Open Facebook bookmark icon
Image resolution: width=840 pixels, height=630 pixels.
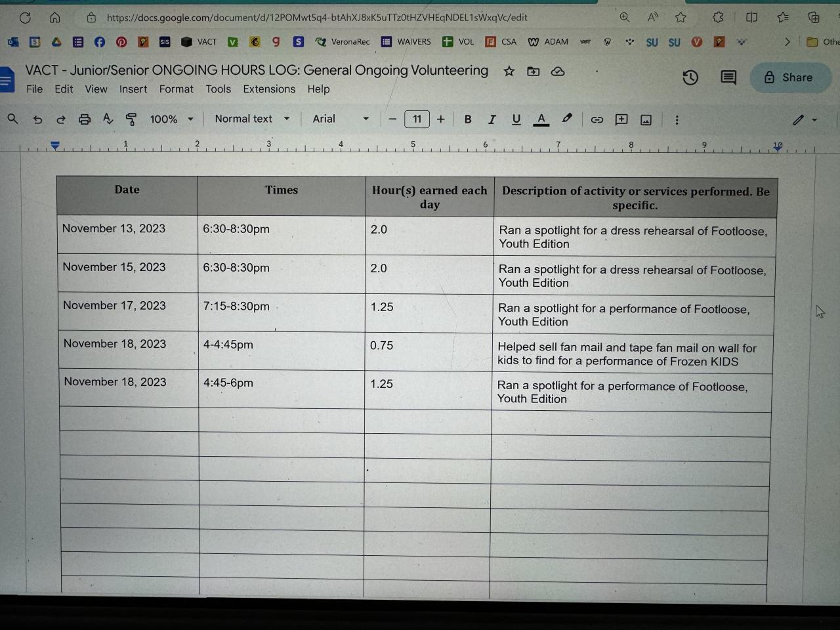[x=100, y=42]
